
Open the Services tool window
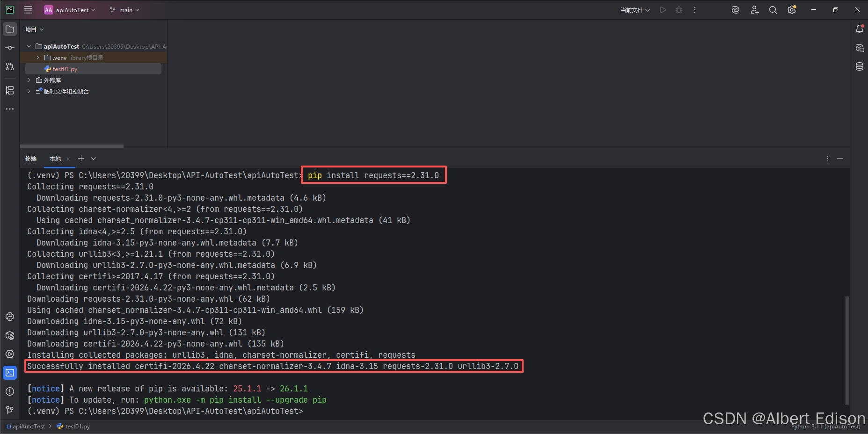[10, 354]
